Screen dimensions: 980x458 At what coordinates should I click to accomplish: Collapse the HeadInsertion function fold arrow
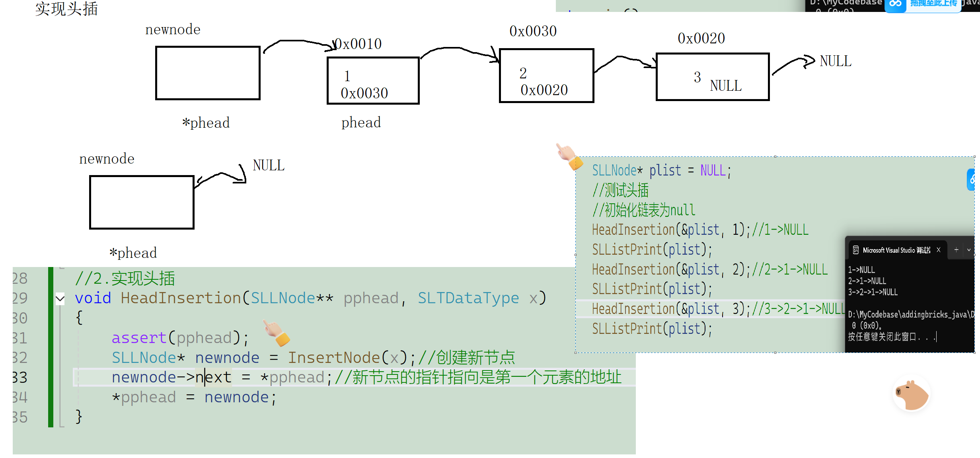pyautogui.click(x=60, y=298)
